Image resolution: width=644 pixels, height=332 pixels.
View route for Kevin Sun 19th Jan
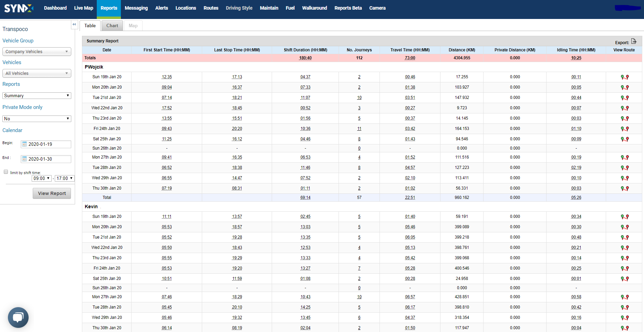tap(625, 217)
